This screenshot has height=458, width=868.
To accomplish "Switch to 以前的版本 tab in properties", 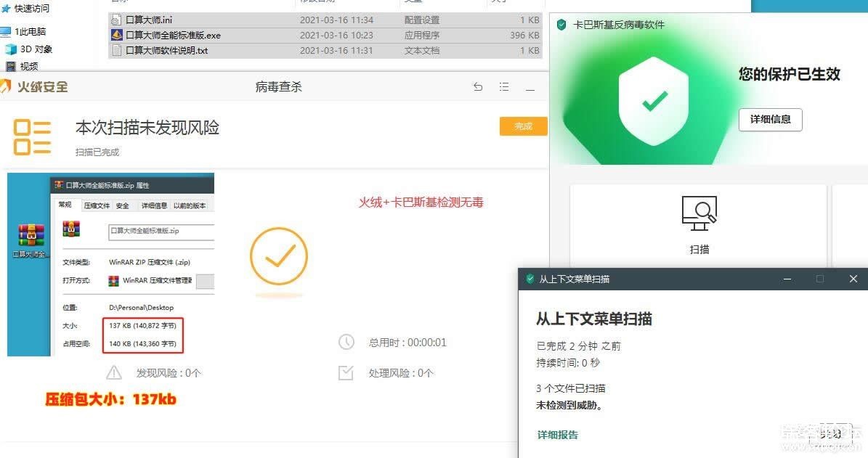I will click(x=190, y=205).
